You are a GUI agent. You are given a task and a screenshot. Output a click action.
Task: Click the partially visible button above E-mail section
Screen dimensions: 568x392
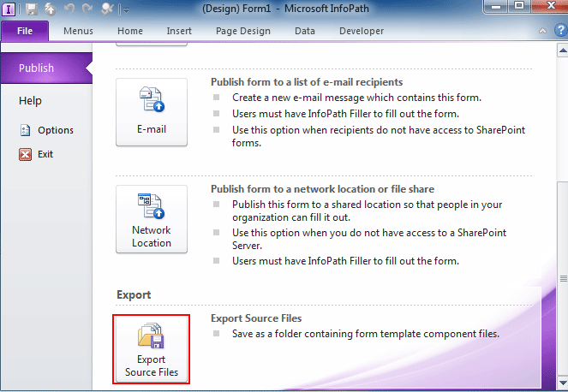(152, 45)
